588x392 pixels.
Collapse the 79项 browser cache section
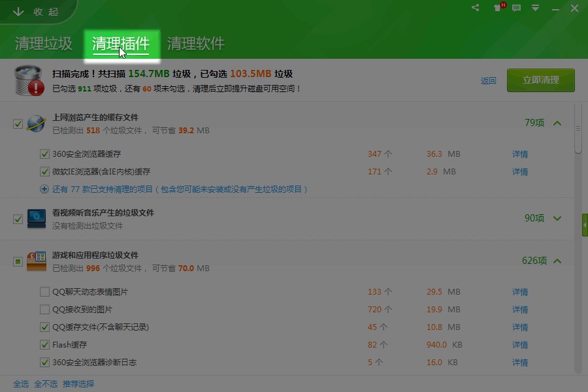click(x=557, y=122)
